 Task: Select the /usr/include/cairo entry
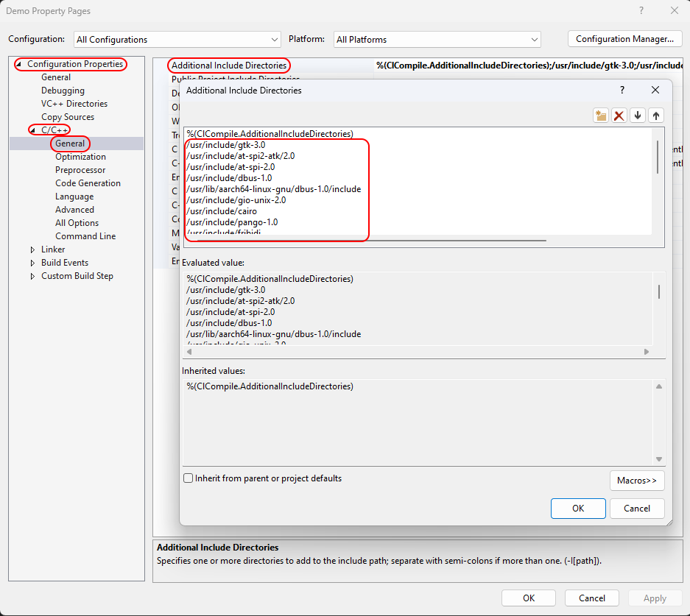tap(210, 210)
